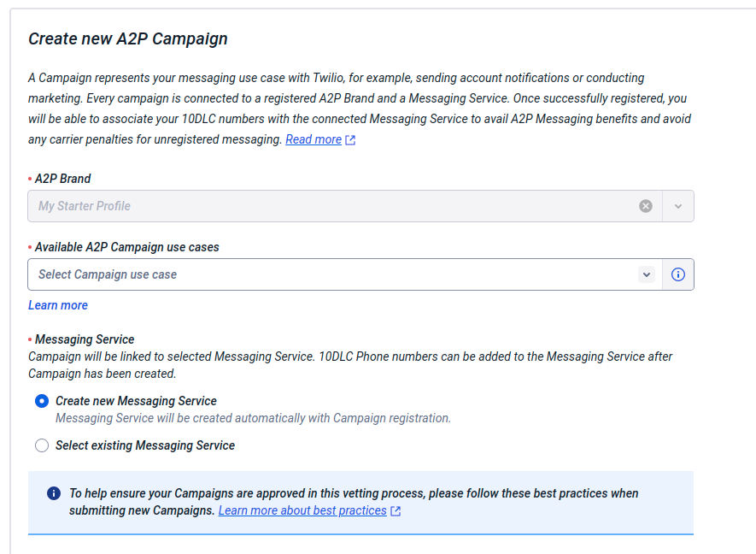756x554 pixels.
Task: Clear the My Starter Profile brand selection
Action: point(646,206)
